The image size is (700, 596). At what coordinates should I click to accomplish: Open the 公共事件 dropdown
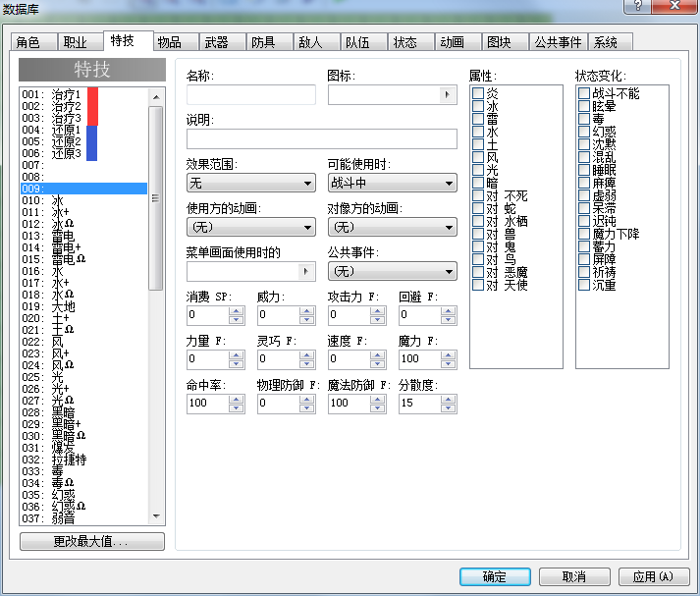pyautogui.click(x=393, y=271)
